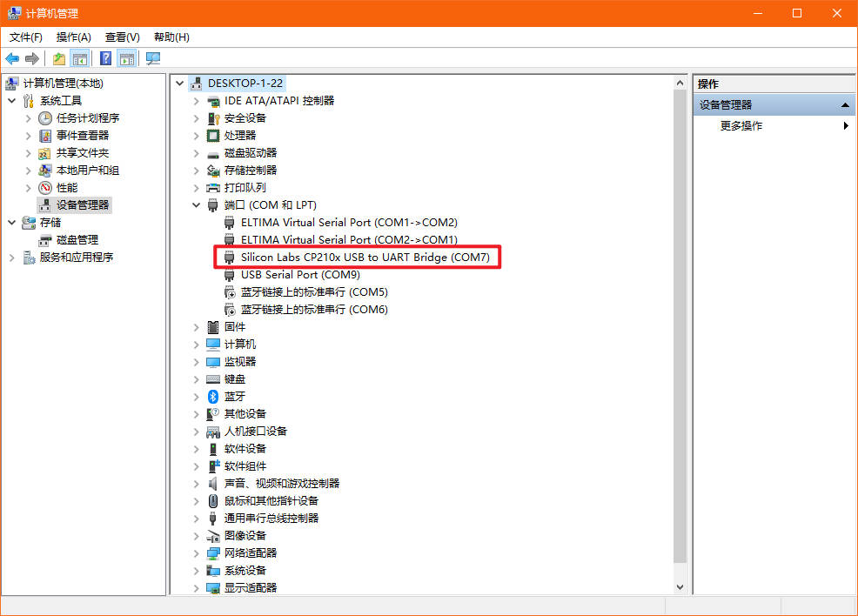Toggle the Show/Hide Action Pane toolbar icon

127,58
